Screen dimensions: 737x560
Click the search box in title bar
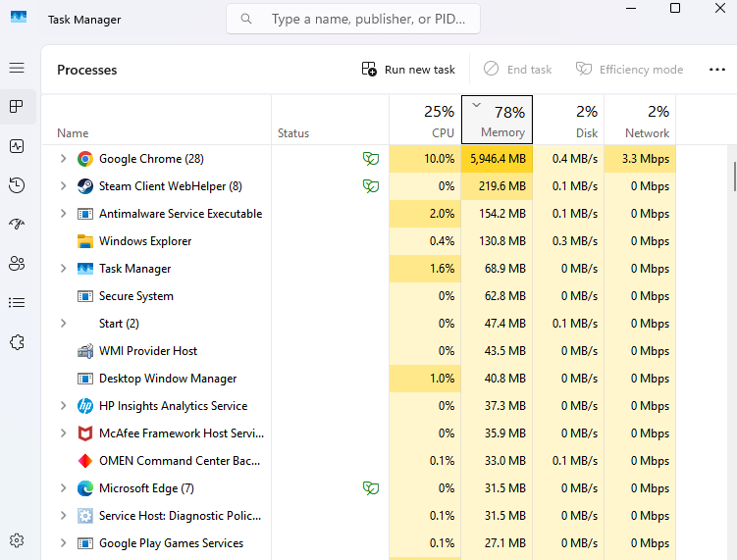click(x=353, y=19)
